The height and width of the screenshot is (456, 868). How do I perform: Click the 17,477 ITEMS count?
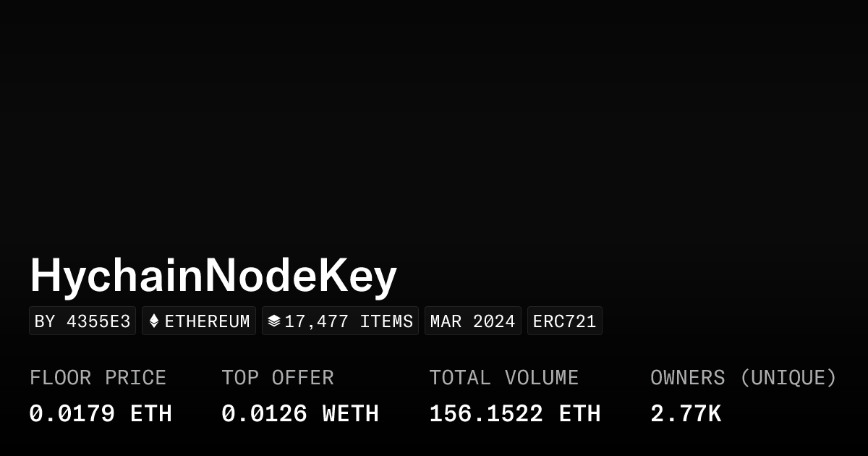point(349,321)
